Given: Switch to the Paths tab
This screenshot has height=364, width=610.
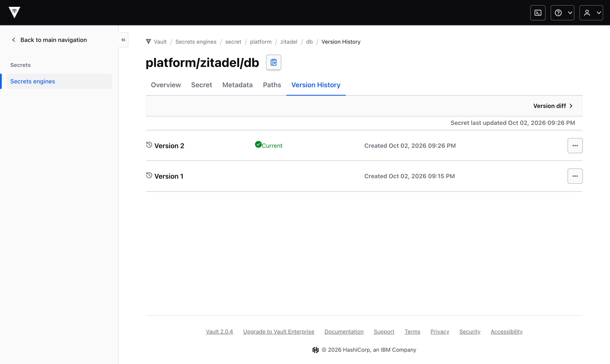Looking at the screenshot, I should point(272,85).
